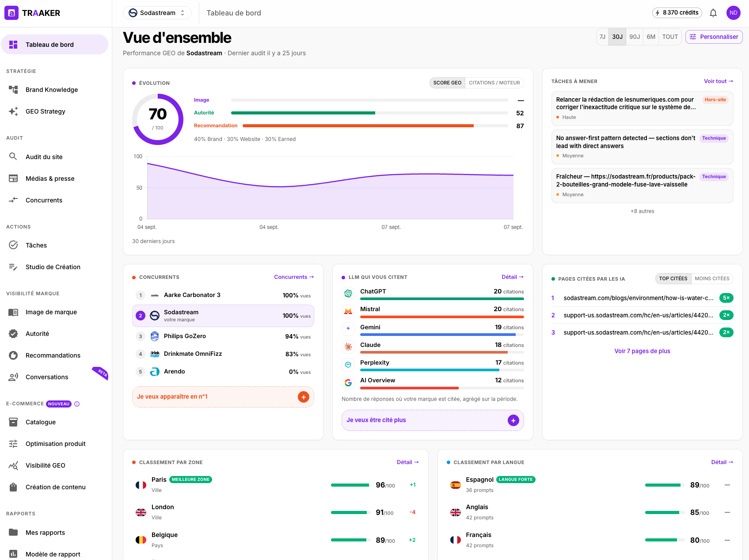This screenshot has width=749, height=560.
Task: Click the ChatGPT logo icon
Action: pos(348,293)
